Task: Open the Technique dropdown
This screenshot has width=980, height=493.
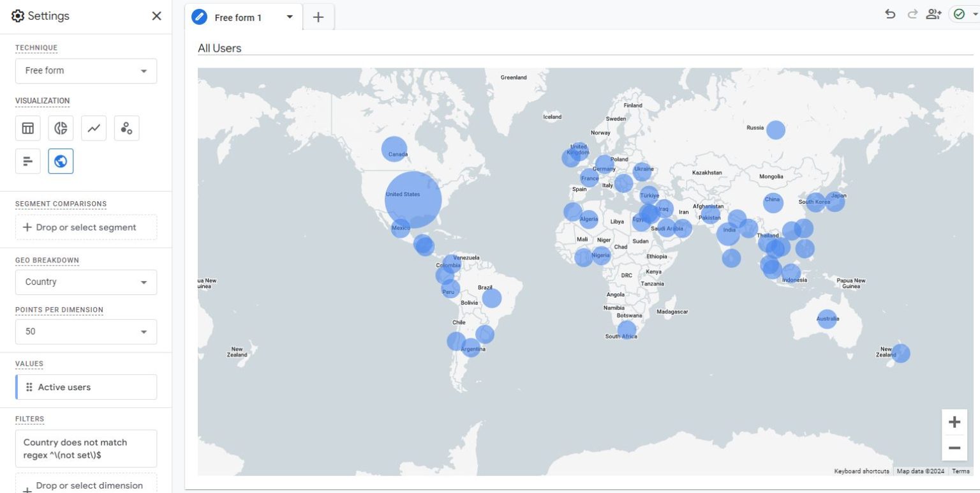Action: click(x=86, y=71)
